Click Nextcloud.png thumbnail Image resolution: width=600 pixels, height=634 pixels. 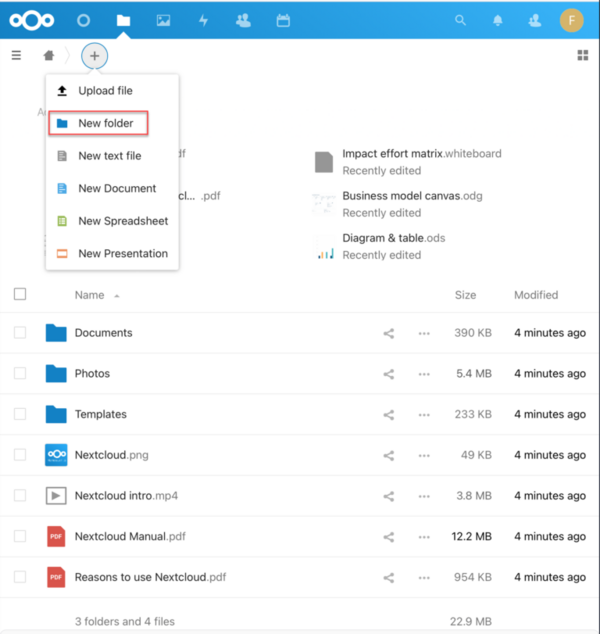(56, 455)
